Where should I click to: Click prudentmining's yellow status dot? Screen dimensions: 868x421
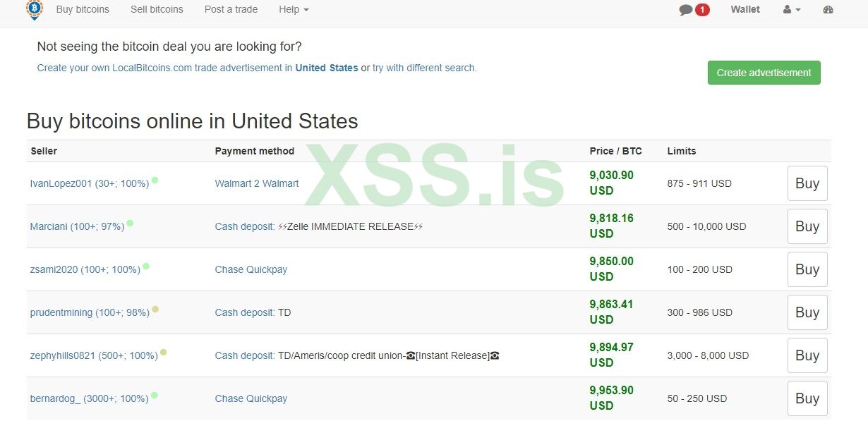pos(155,310)
